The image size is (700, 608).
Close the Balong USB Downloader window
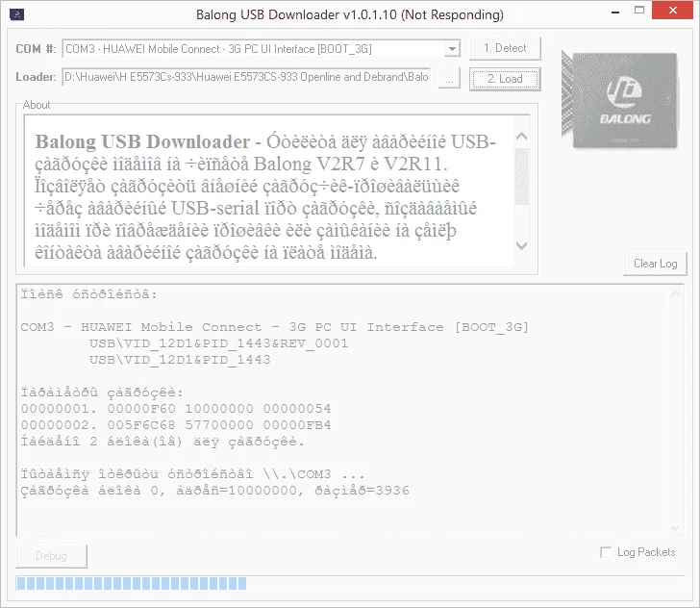(x=672, y=11)
